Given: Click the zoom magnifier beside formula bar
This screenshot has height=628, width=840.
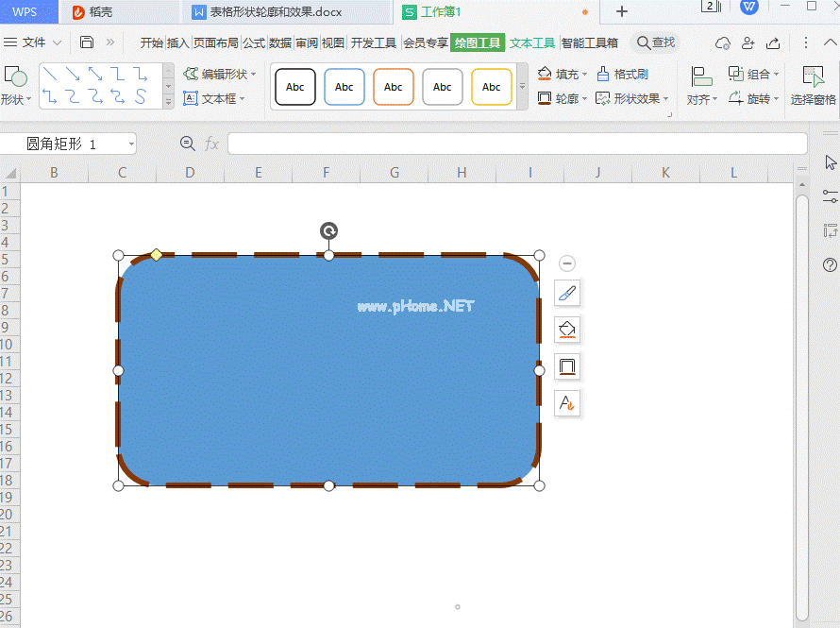Looking at the screenshot, I should [x=188, y=143].
